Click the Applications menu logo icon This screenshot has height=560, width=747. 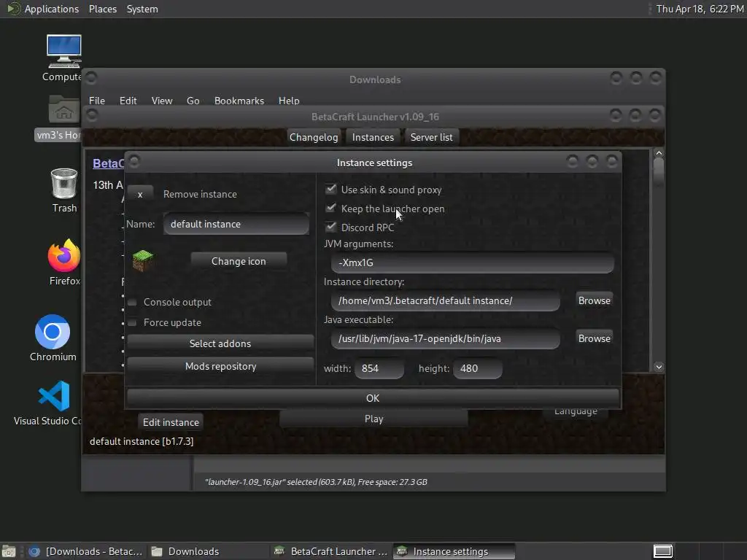[x=13, y=9]
